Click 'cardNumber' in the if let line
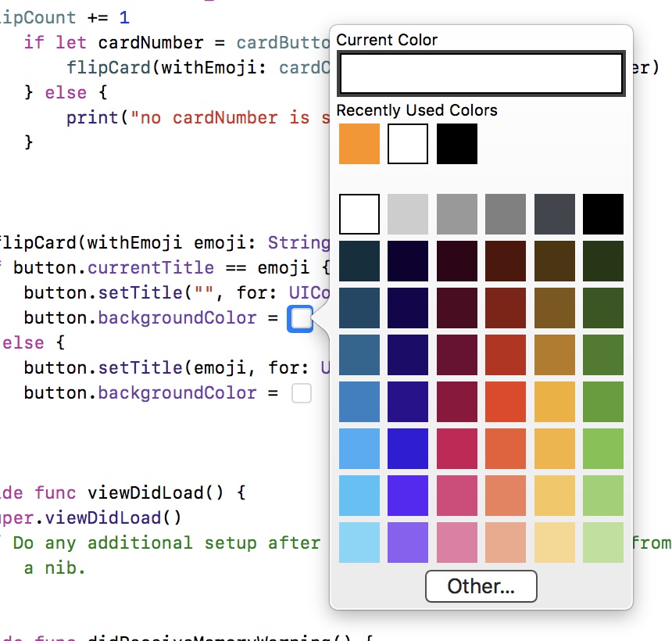Screen dimensions: 672x641 point(151,43)
